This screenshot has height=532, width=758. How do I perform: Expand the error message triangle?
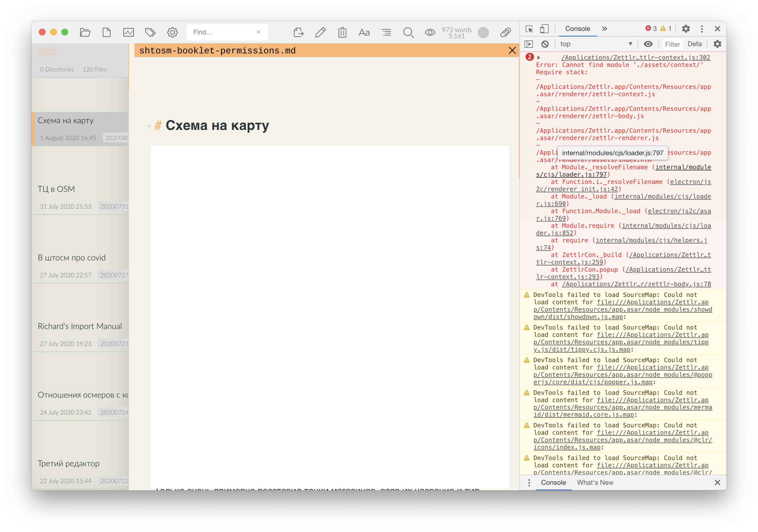[x=539, y=57]
